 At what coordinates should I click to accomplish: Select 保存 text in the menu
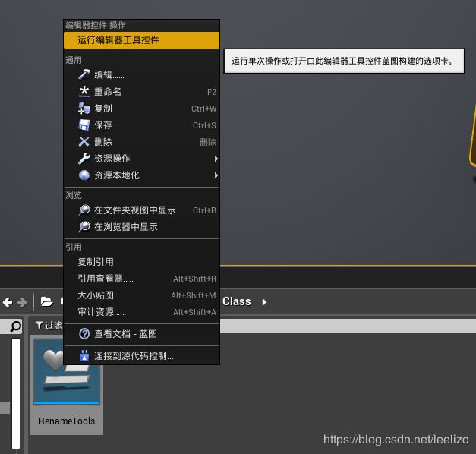tap(103, 125)
